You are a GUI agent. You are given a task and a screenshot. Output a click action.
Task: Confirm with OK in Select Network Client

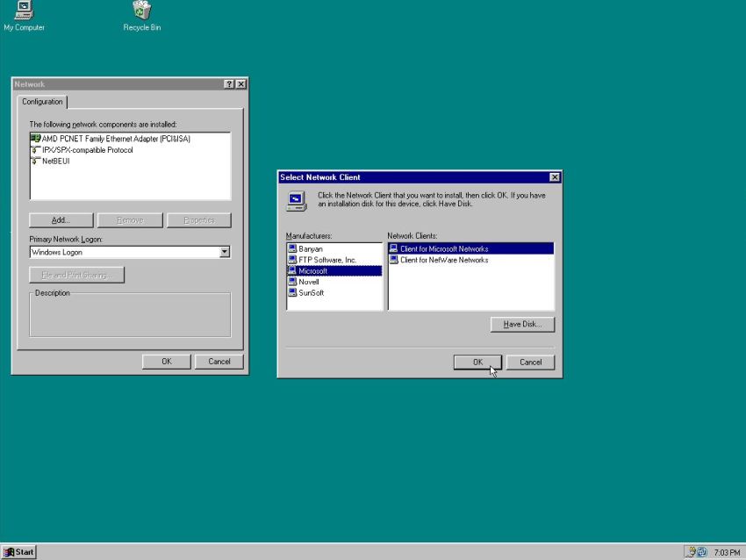pyautogui.click(x=477, y=363)
